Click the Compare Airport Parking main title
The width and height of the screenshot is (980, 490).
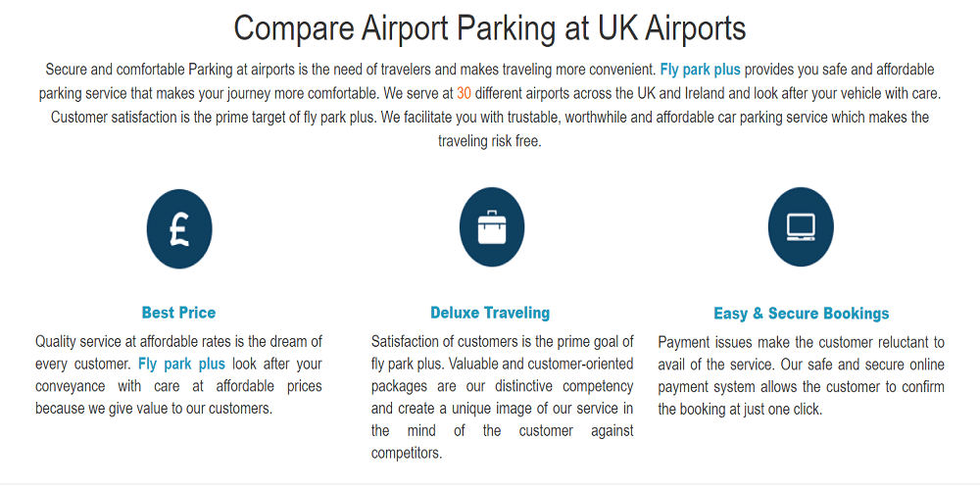pos(490,27)
